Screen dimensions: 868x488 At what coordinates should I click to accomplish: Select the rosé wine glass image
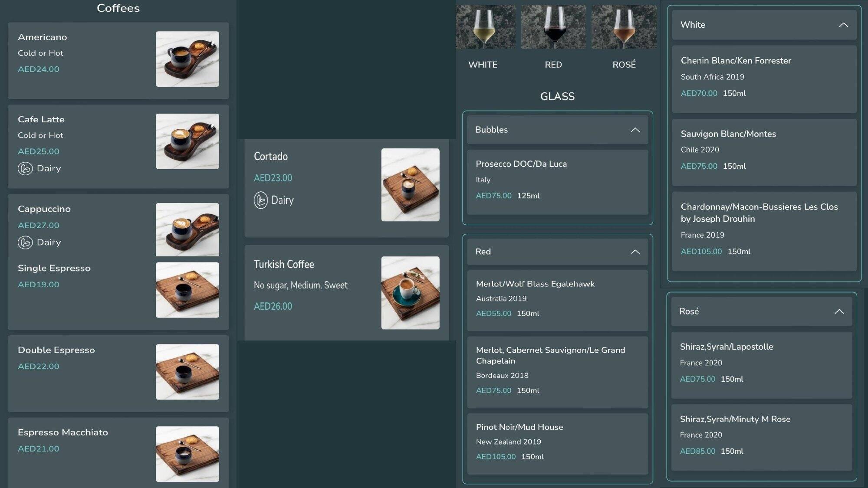click(x=624, y=27)
